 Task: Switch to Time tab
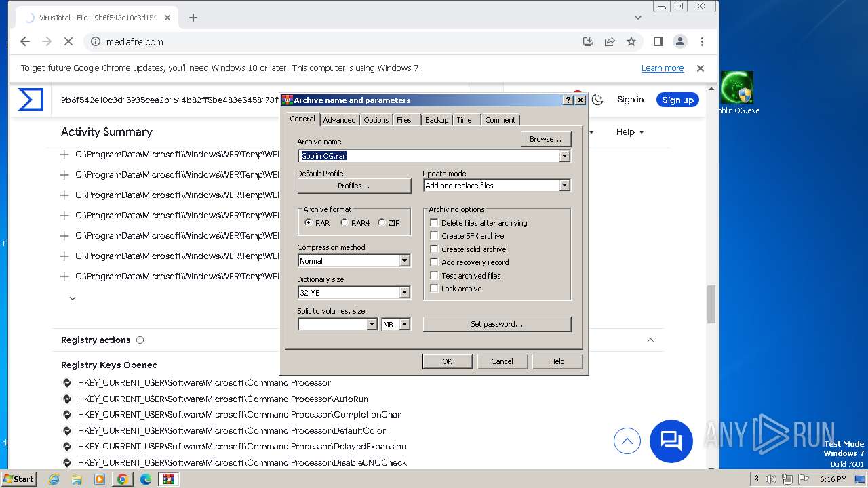coord(464,120)
